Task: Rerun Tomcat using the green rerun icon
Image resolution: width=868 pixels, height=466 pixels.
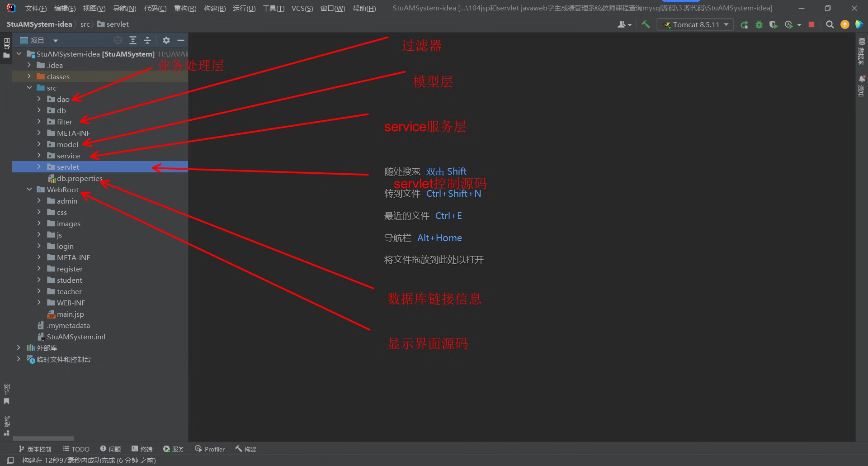Action: tap(744, 25)
